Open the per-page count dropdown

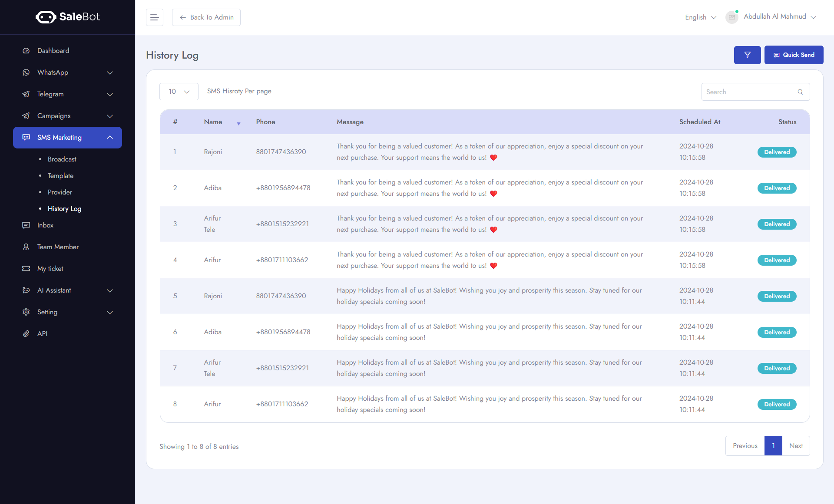[179, 92]
